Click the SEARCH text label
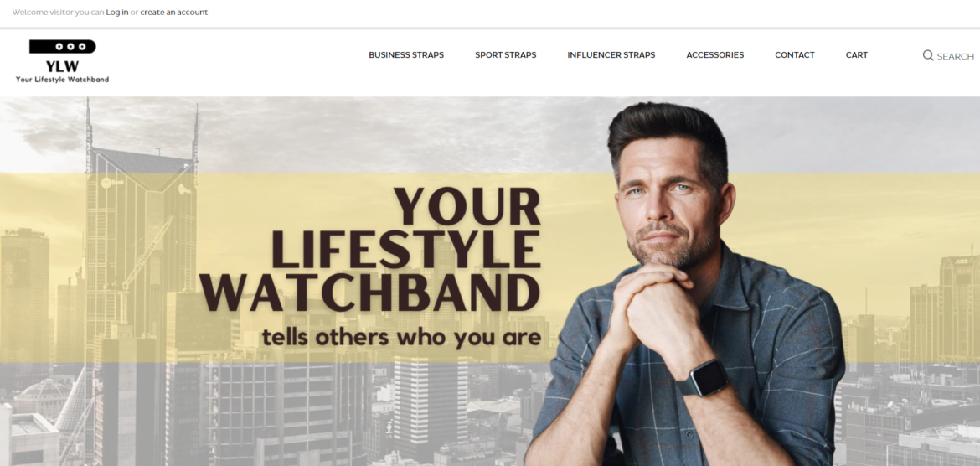The image size is (980, 466). 955,56
